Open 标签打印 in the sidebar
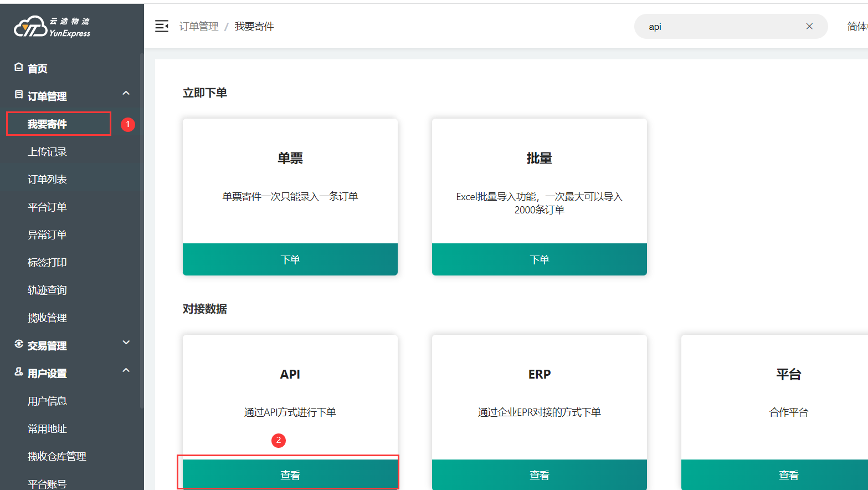This screenshot has width=868, height=490. (x=47, y=263)
